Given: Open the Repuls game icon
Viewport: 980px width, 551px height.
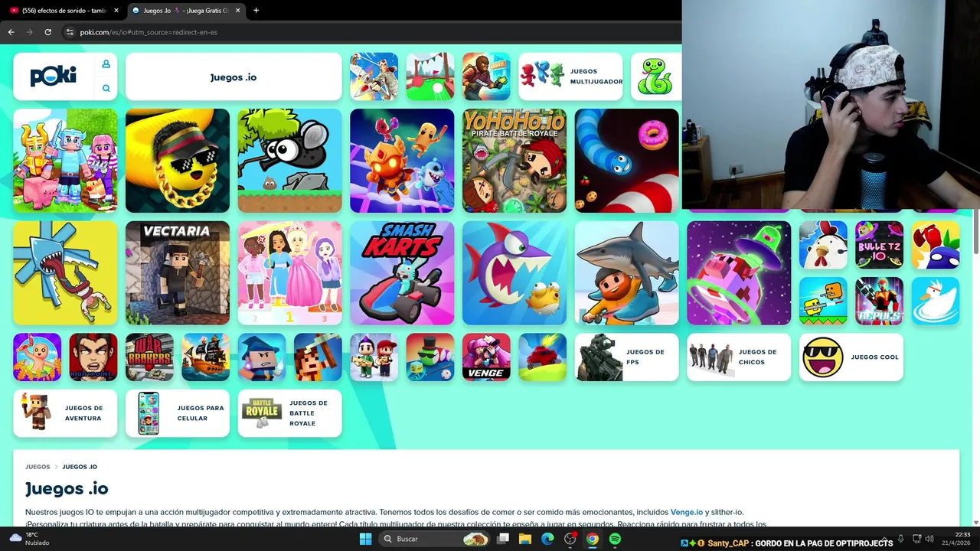Looking at the screenshot, I should (879, 301).
